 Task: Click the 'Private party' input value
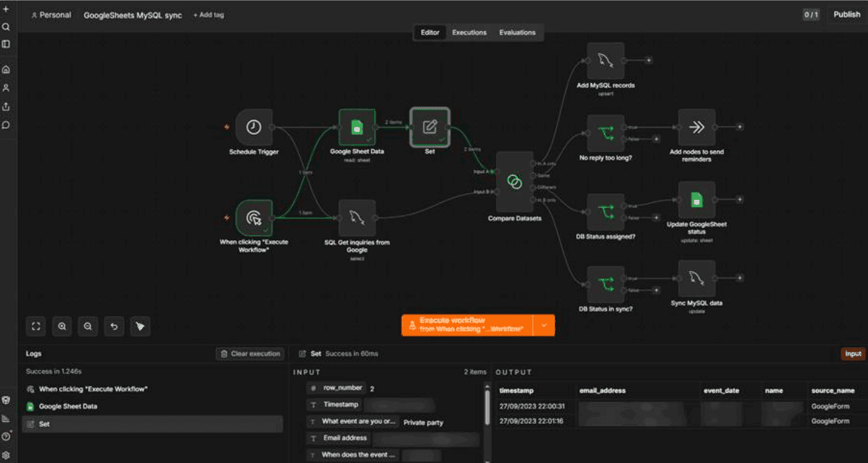[423, 423]
